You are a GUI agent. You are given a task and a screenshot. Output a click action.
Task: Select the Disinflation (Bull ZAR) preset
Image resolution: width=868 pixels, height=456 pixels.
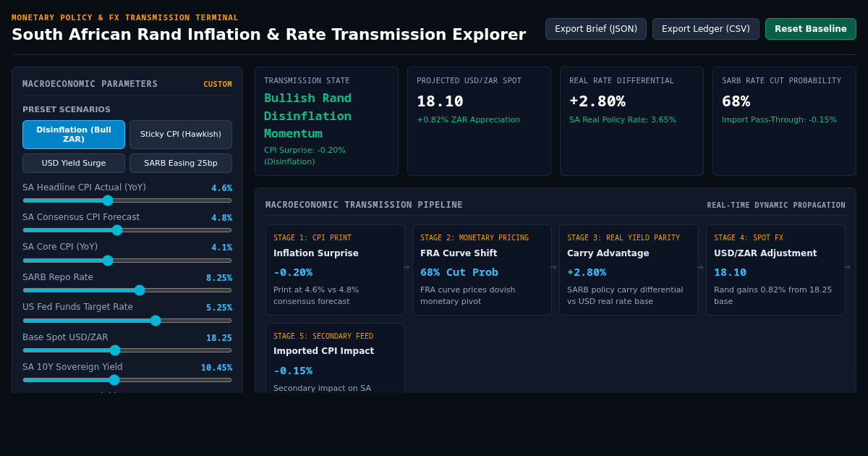pos(74,135)
